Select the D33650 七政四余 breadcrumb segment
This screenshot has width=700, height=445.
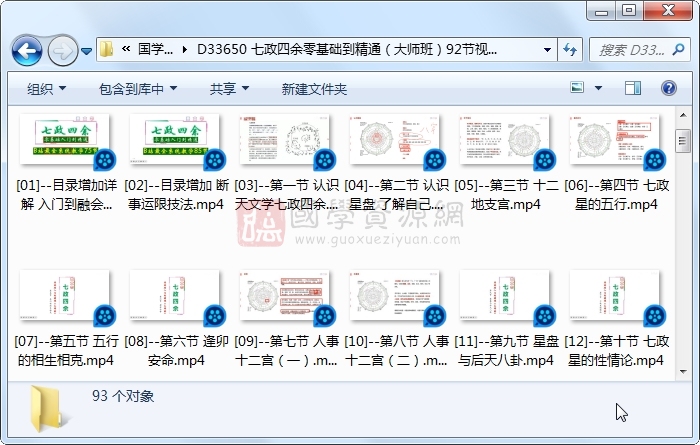[347, 49]
